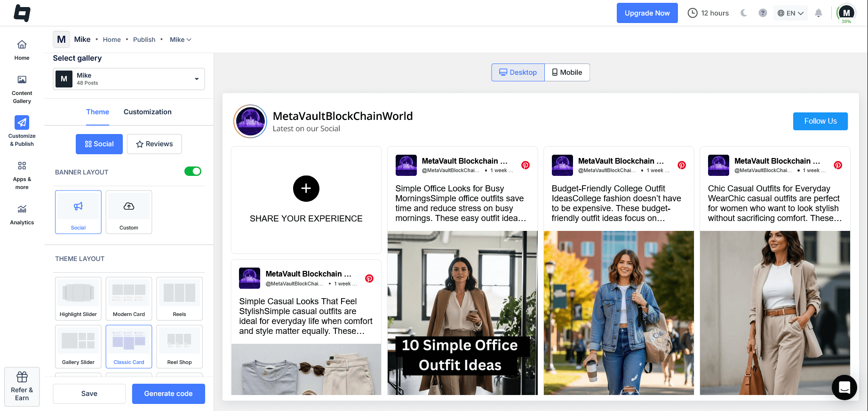Click the 'SHARE YOUR EXPERIENCE' text
Screen dimensions: 868x411
point(306,219)
